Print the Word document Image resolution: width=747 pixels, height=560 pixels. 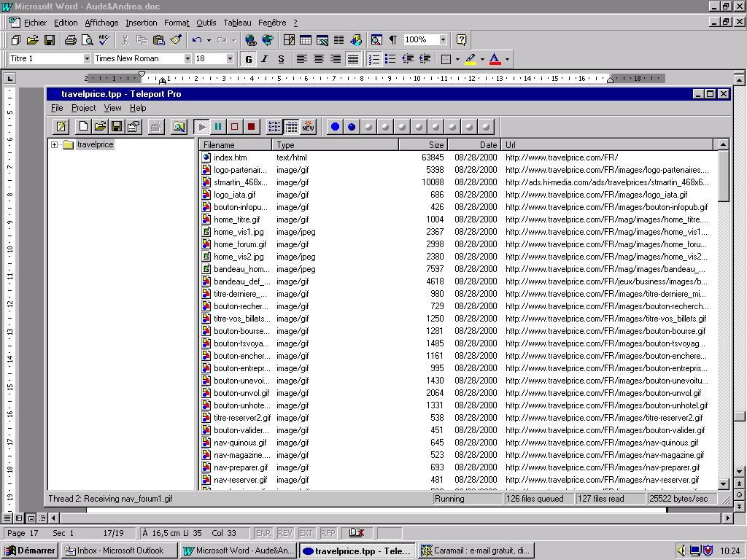[x=71, y=40]
